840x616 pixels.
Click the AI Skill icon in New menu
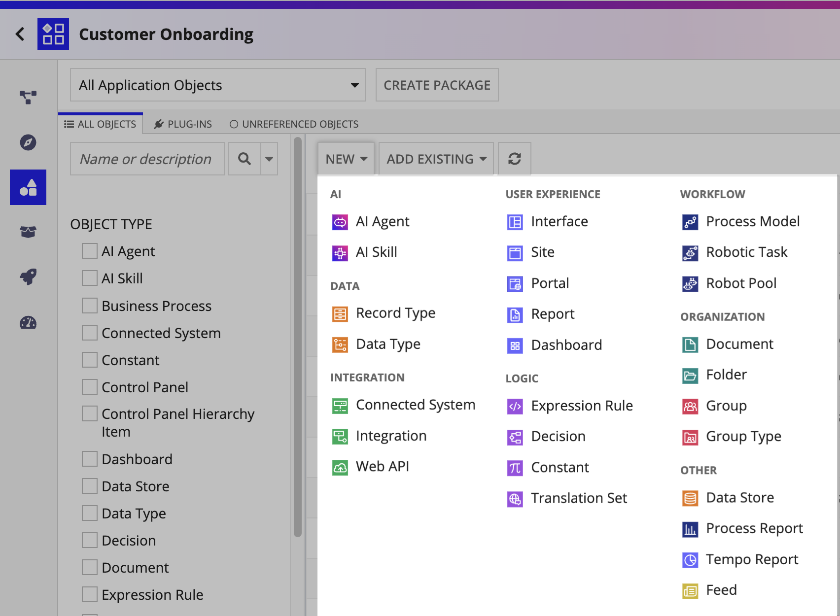point(340,253)
